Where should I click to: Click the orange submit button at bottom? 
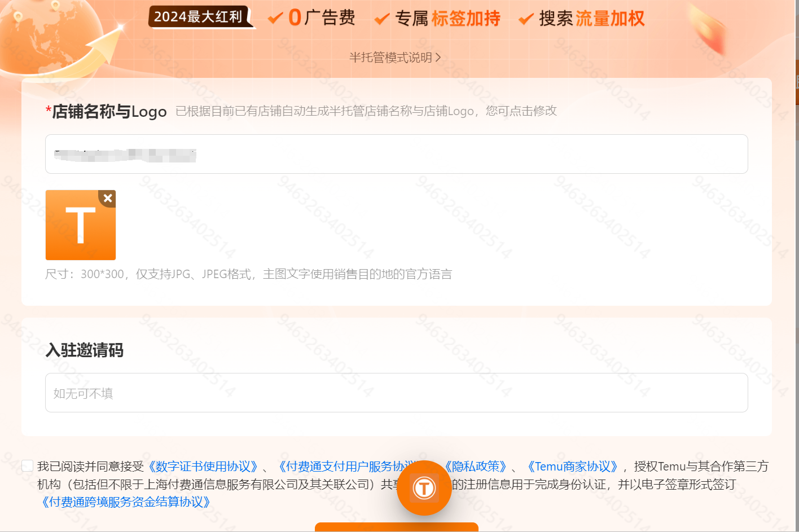tap(397, 527)
